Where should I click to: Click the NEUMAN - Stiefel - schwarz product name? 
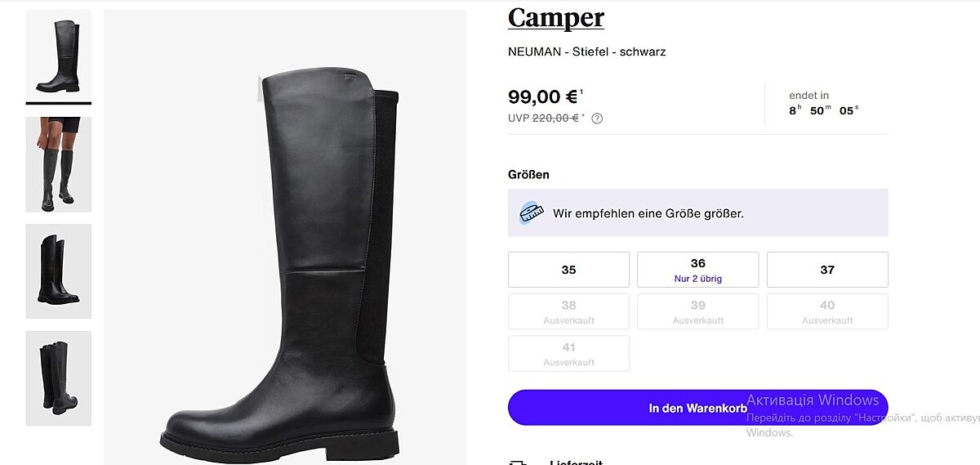(586, 51)
